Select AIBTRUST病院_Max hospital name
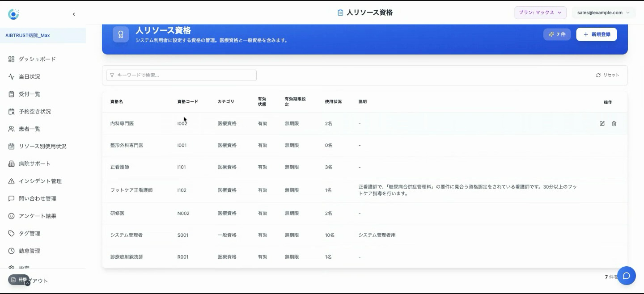 coord(27,35)
